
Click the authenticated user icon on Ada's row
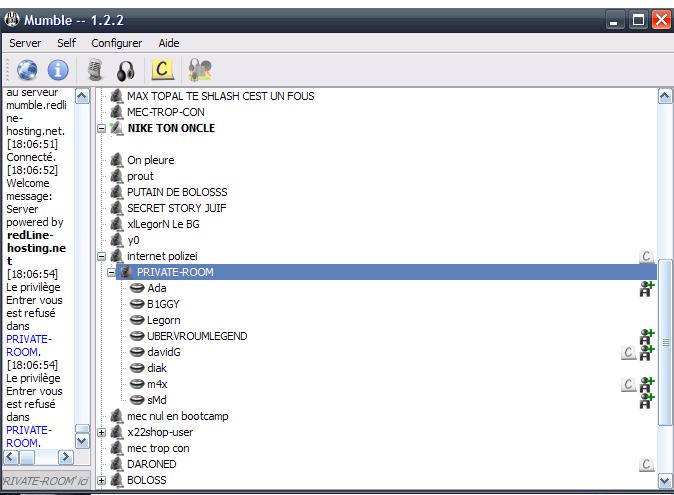pos(647,289)
